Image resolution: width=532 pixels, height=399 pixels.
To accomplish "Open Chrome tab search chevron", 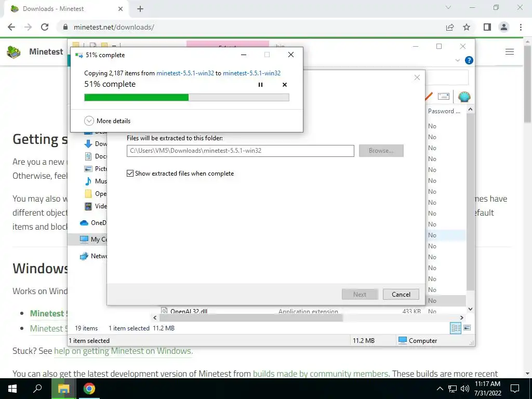I will (448, 7).
